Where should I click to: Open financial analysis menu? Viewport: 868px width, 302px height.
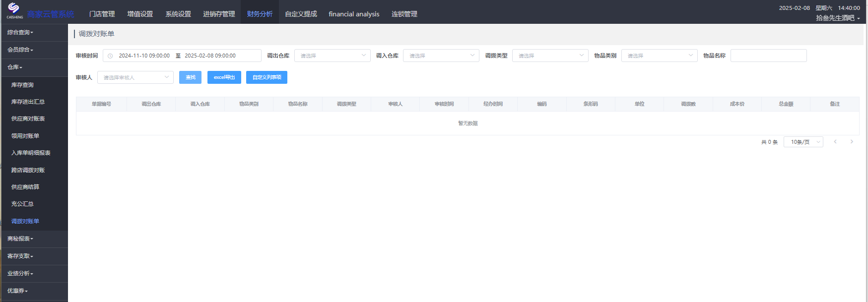(x=354, y=14)
